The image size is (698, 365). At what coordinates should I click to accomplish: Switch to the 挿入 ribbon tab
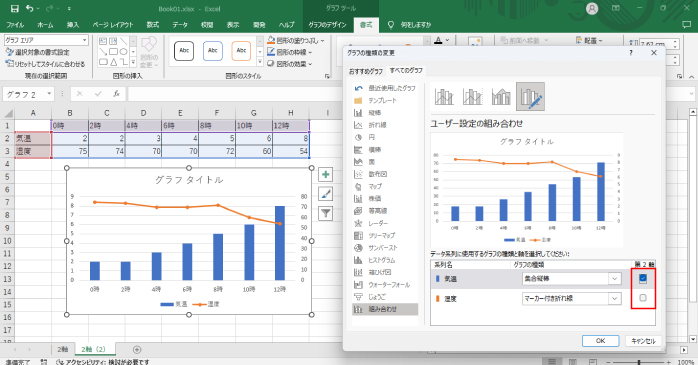[x=73, y=25]
